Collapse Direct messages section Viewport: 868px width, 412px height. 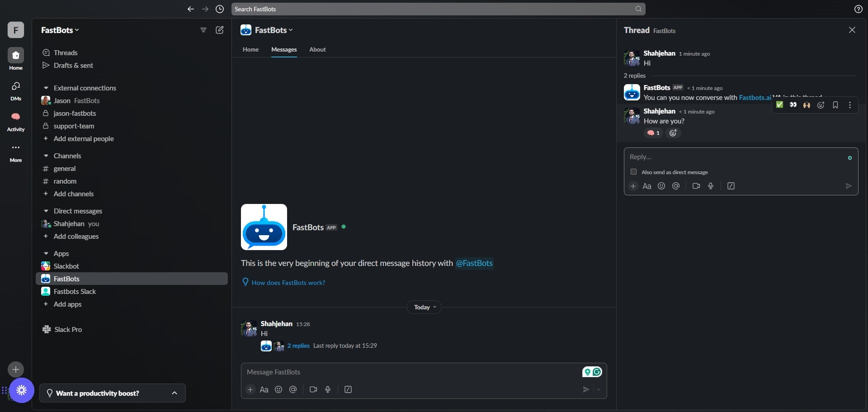[46, 211]
